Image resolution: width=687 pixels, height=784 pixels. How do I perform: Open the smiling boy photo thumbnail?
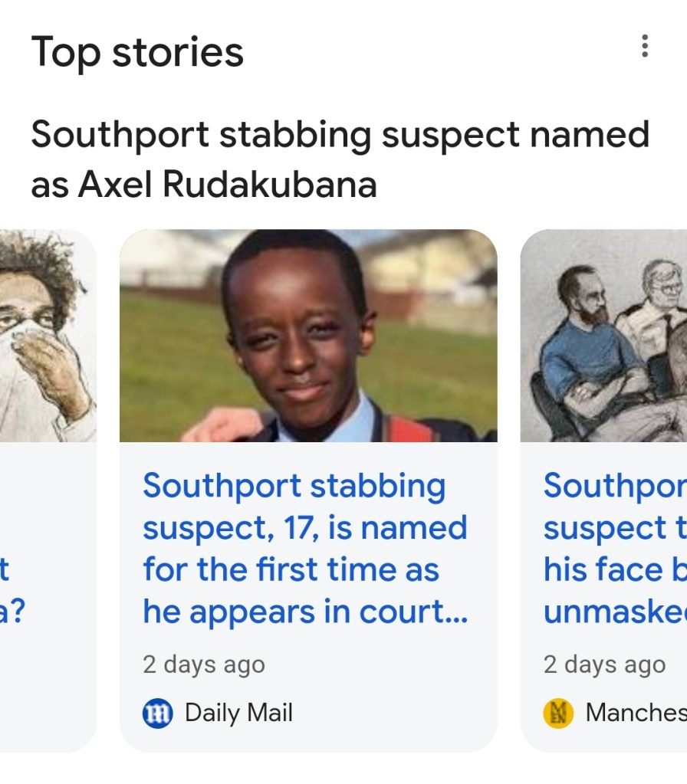coord(308,336)
